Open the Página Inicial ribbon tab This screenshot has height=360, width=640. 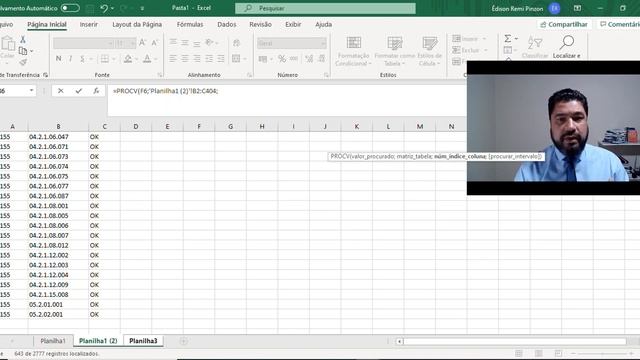tap(47, 24)
